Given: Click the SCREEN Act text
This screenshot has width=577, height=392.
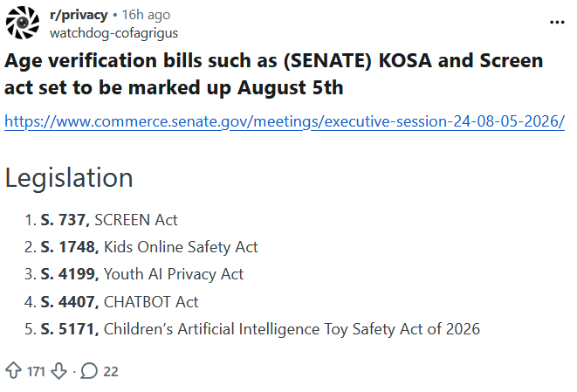Looking at the screenshot, I should (136, 220).
